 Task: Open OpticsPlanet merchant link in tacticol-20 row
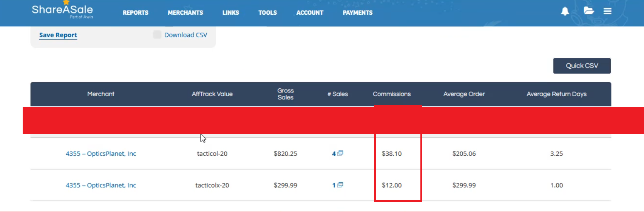tap(101, 154)
